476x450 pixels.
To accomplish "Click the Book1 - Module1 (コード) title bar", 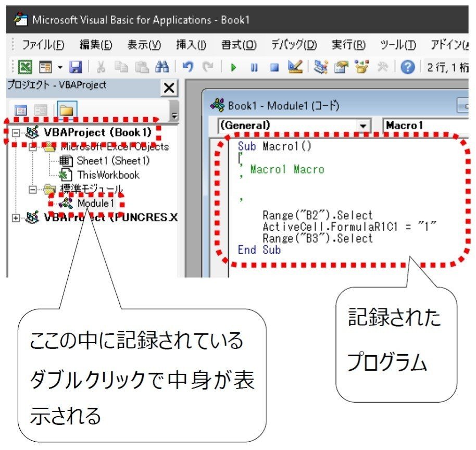I will tap(335, 106).
